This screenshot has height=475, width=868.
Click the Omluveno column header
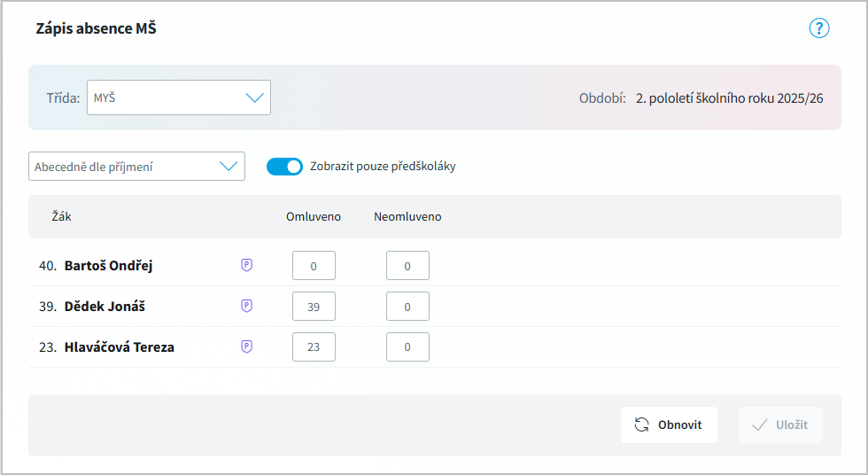click(x=313, y=216)
